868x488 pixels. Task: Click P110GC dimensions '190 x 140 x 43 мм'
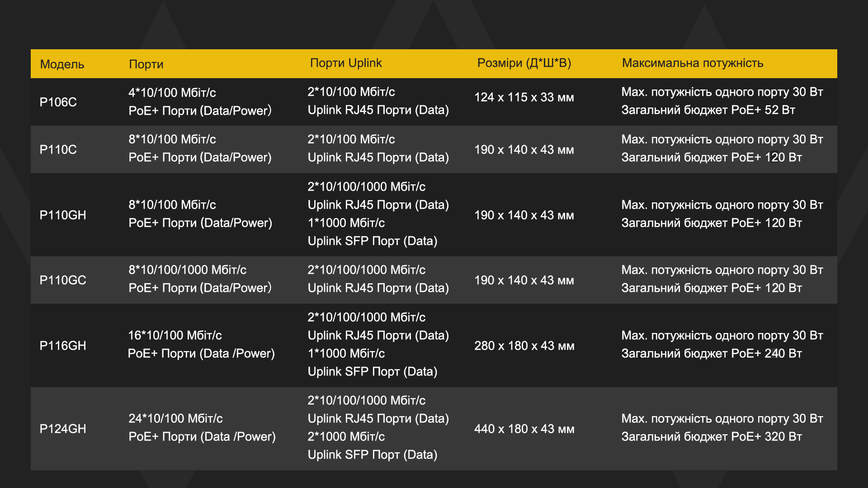click(x=524, y=280)
